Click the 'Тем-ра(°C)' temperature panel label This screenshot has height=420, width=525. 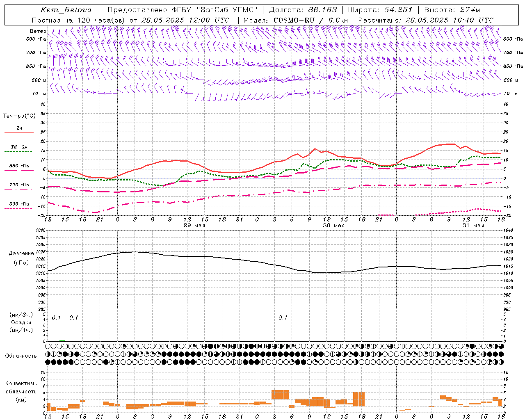click(19, 116)
